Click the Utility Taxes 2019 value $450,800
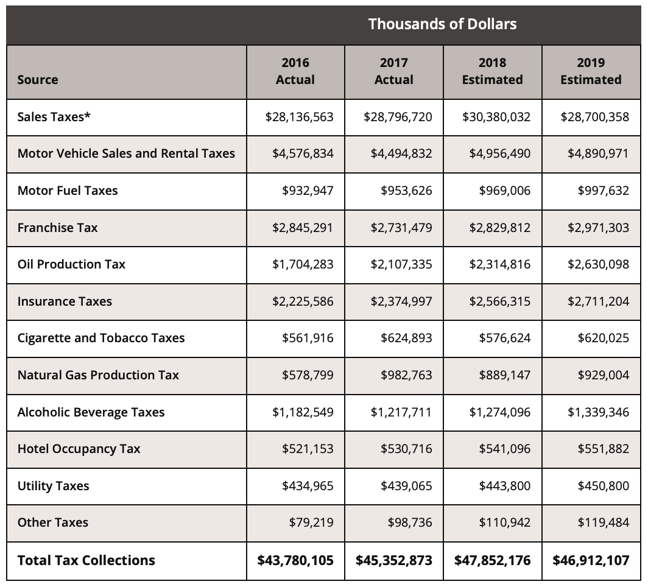The height and width of the screenshot is (587, 648). [x=603, y=486]
